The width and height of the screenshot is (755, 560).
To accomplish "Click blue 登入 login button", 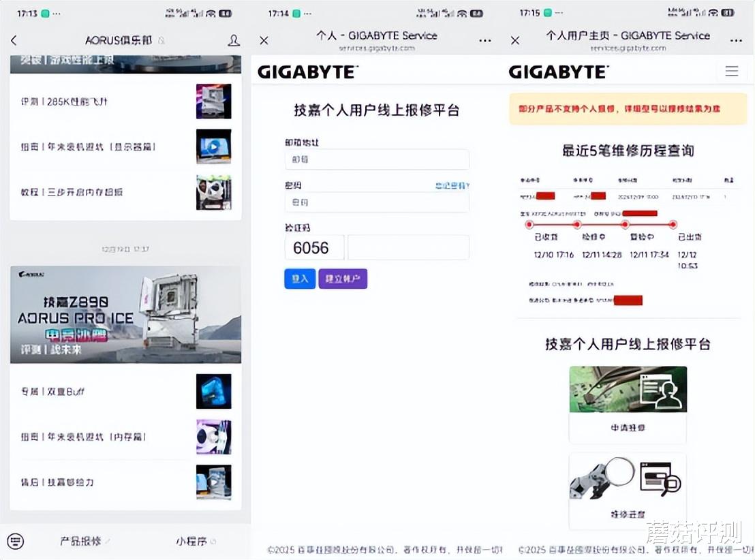I will (x=300, y=279).
